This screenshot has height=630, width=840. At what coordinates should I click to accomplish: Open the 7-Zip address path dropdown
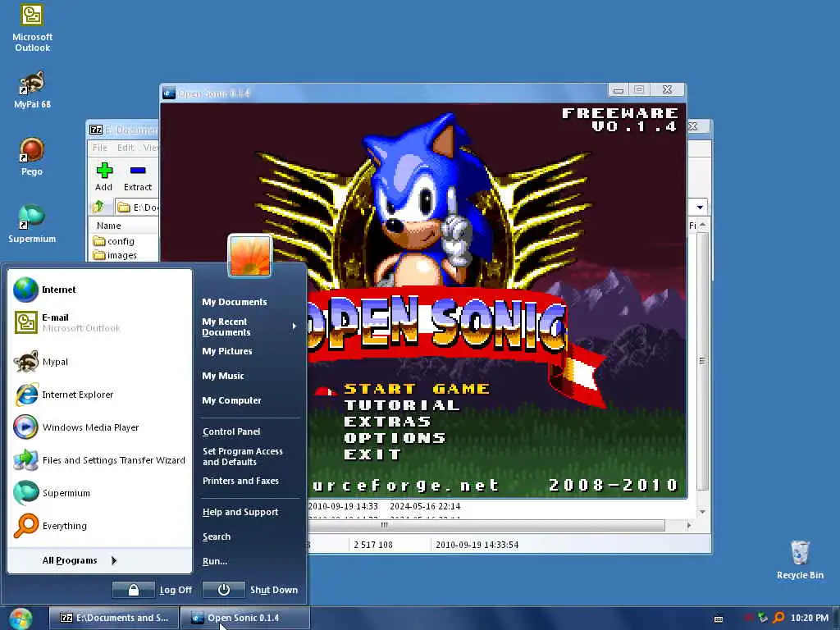click(x=700, y=207)
